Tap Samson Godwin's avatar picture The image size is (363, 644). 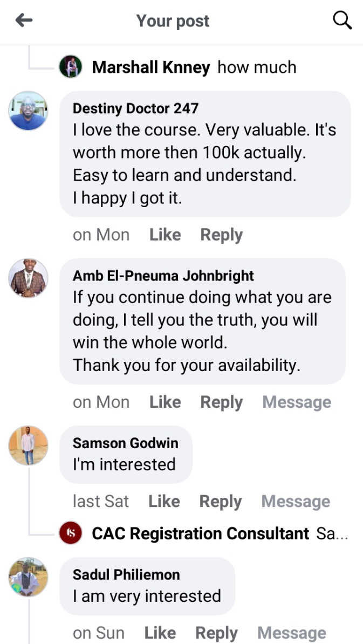coord(29,445)
